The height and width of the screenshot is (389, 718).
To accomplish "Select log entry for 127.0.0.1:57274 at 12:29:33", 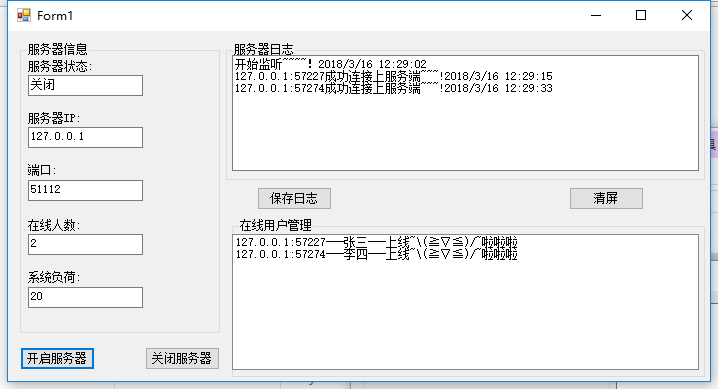I will tap(394, 88).
